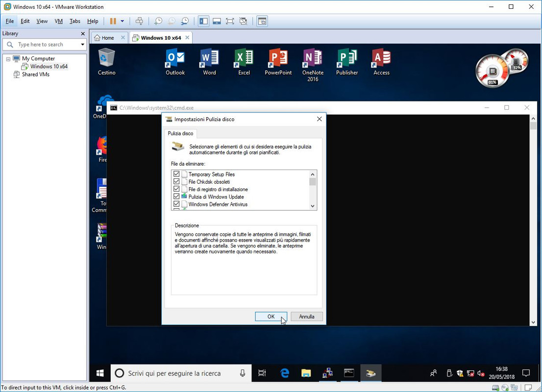Close the Impostazioni Pulizia disco dialog

pyautogui.click(x=320, y=119)
